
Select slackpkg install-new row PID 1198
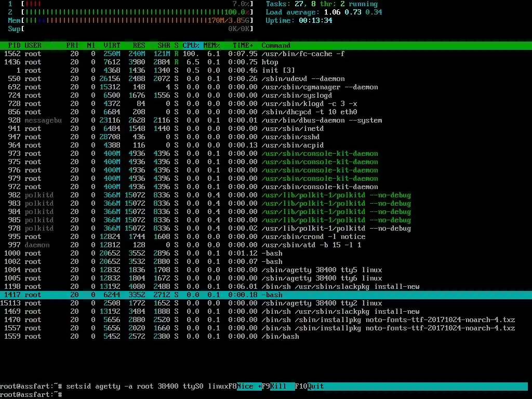coord(266,286)
